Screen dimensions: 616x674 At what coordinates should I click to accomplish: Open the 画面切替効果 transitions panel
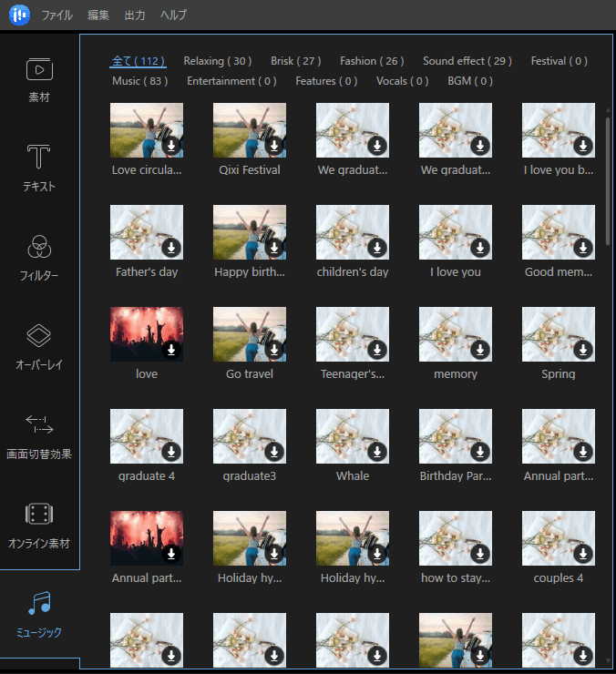click(x=39, y=435)
